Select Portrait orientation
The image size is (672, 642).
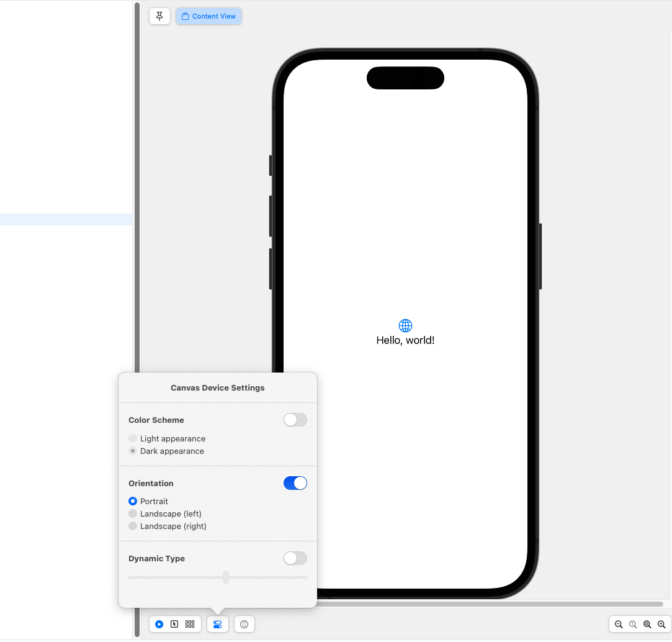[x=133, y=501]
